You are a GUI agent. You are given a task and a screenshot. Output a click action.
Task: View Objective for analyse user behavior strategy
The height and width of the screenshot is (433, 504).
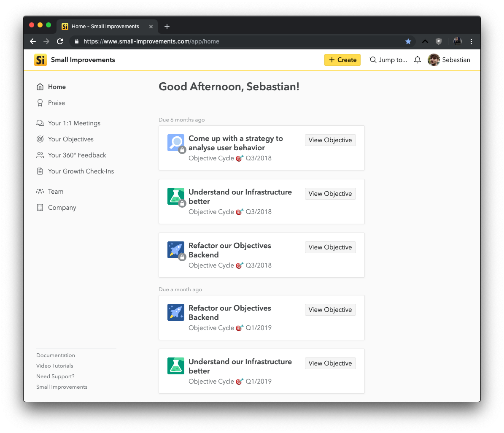pyautogui.click(x=330, y=140)
